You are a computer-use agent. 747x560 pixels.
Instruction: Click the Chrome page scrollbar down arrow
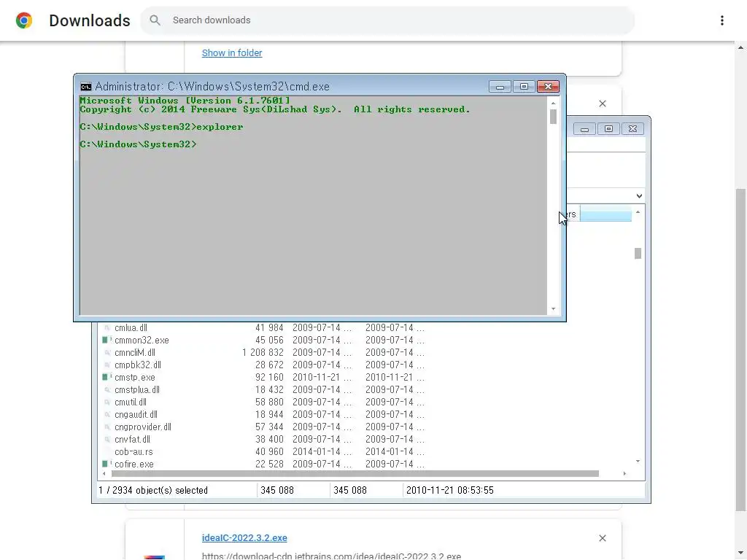click(740, 553)
